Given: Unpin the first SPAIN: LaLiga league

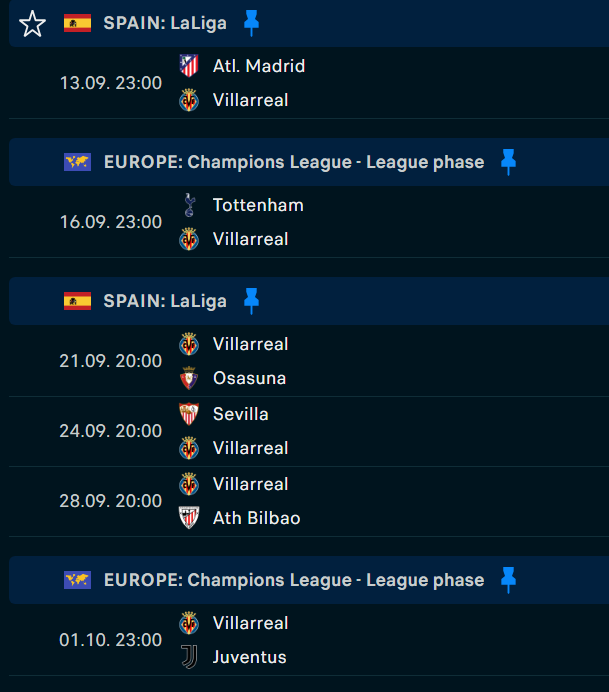Looking at the screenshot, I should click(252, 23).
